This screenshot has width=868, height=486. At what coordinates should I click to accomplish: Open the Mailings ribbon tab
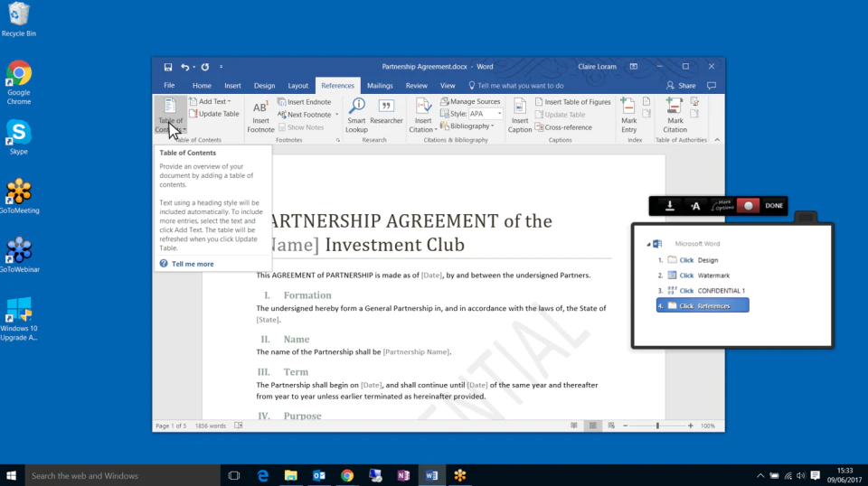click(380, 86)
